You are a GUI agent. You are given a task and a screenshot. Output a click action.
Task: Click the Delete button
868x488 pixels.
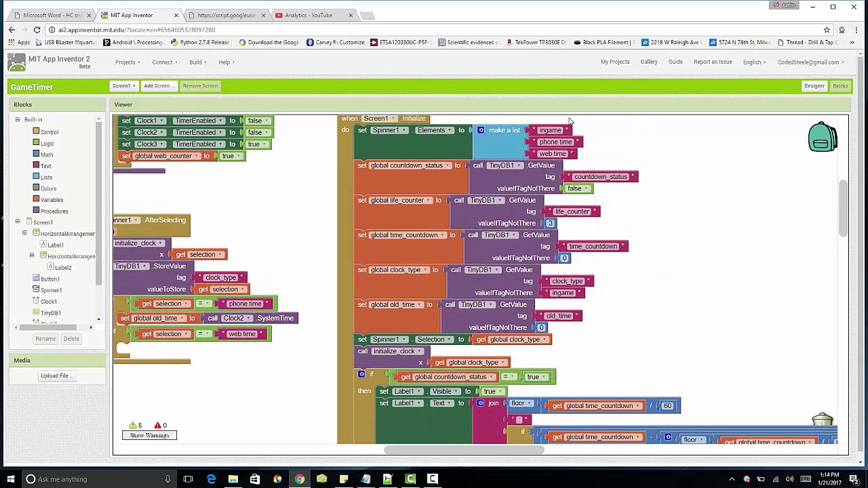(x=71, y=339)
